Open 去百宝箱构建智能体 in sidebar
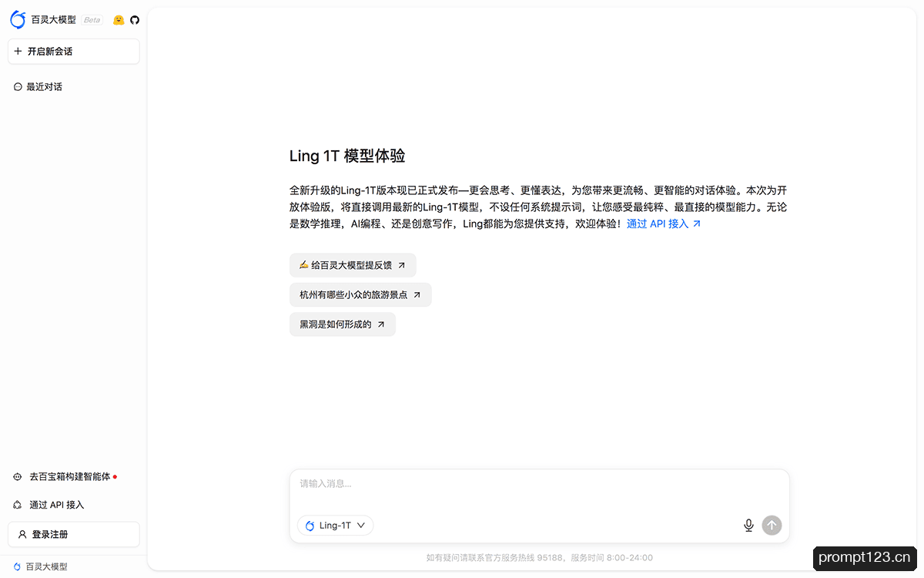Viewport: 924px width, 578px height. coord(65,477)
